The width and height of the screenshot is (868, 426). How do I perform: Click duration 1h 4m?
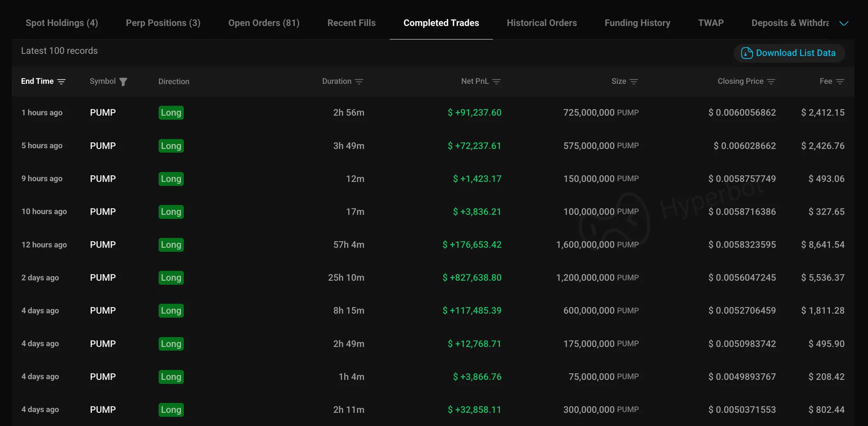pyautogui.click(x=351, y=377)
